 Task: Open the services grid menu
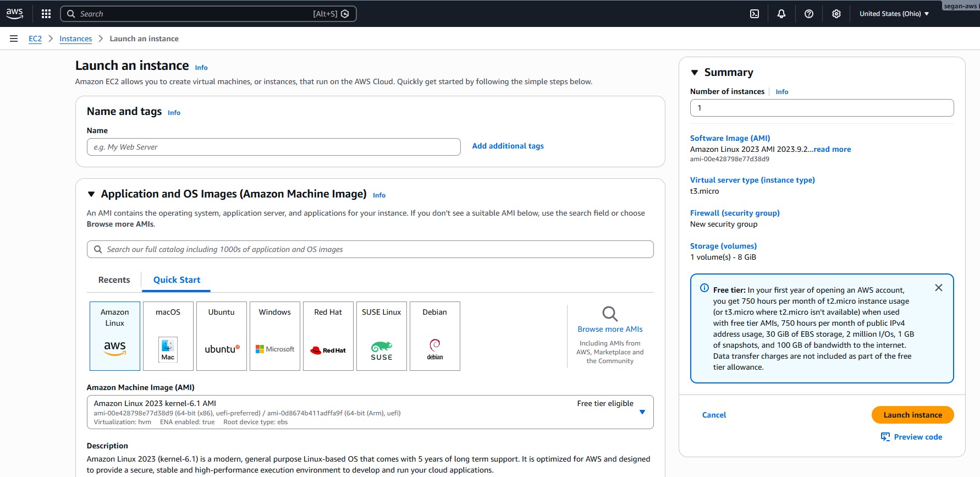point(46,14)
